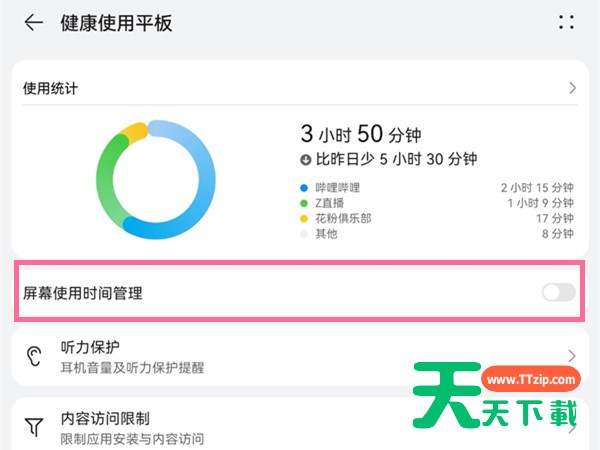Enable the 屏幕使用时间管理 switch
This screenshot has height=450, width=600.
[559, 293]
